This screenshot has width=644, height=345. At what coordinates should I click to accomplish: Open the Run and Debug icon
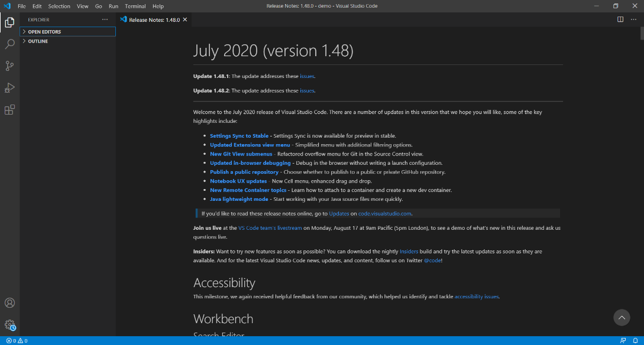coord(9,87)
